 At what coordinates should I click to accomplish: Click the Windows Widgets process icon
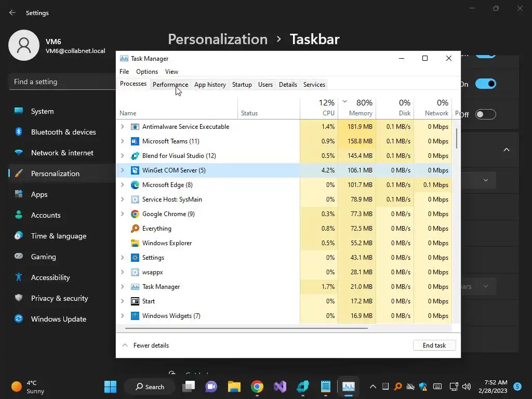[135, 316]
